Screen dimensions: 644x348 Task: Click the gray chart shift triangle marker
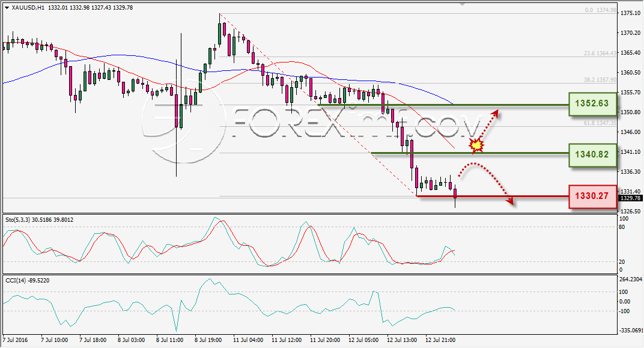(x=463, y=5)
